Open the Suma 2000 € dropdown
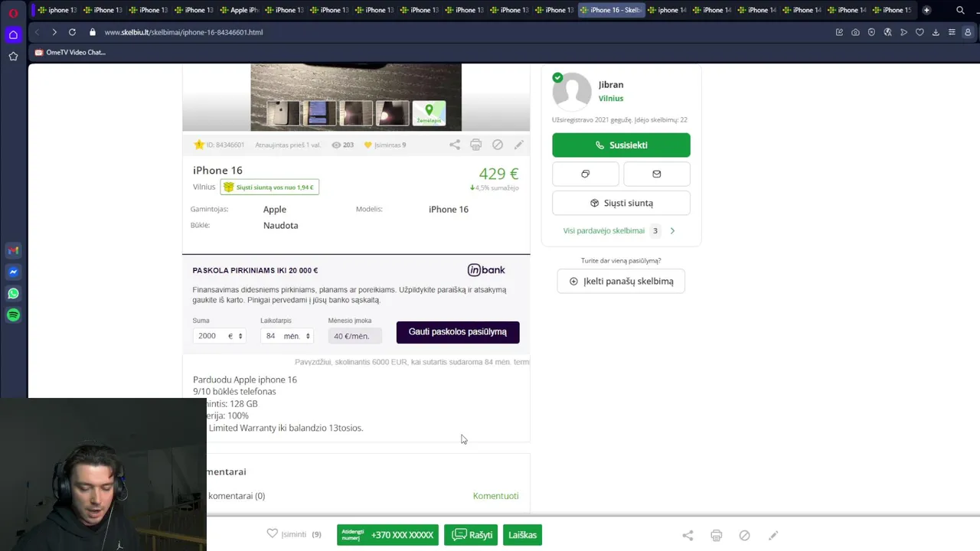The image size is (980, 551). [219, 336]
